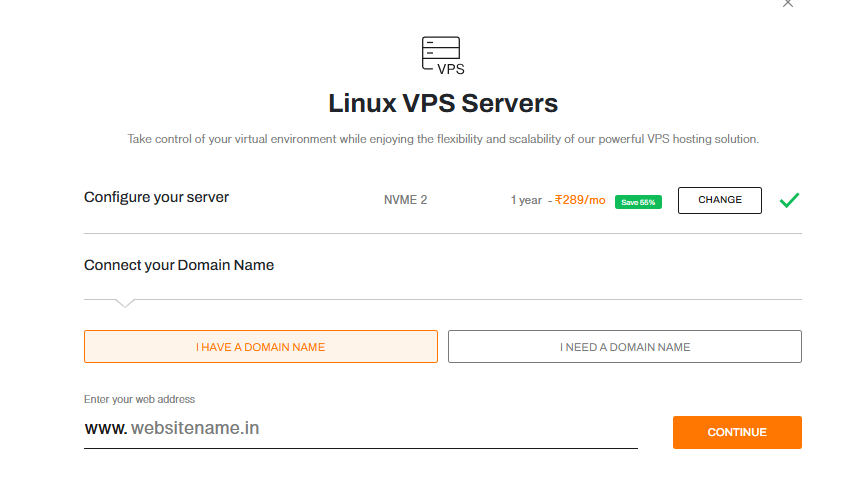Screen dimensions: 862x483
Task: Click the Enter your web address label
Action: click(x=139, y=399)
